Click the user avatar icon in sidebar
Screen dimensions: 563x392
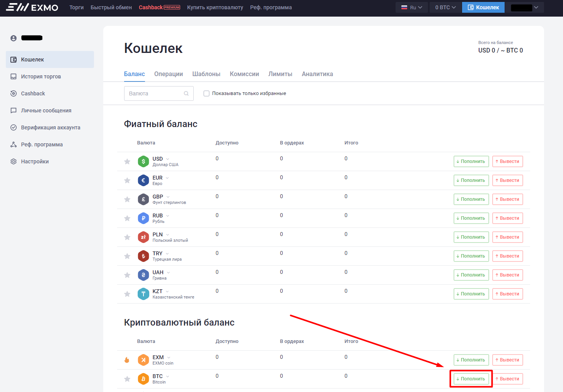14,38
